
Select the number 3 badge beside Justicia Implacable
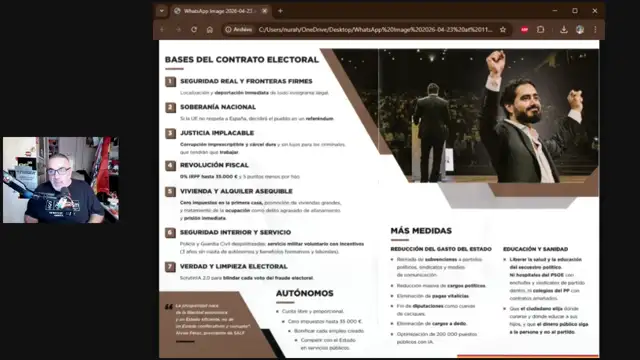171,133
